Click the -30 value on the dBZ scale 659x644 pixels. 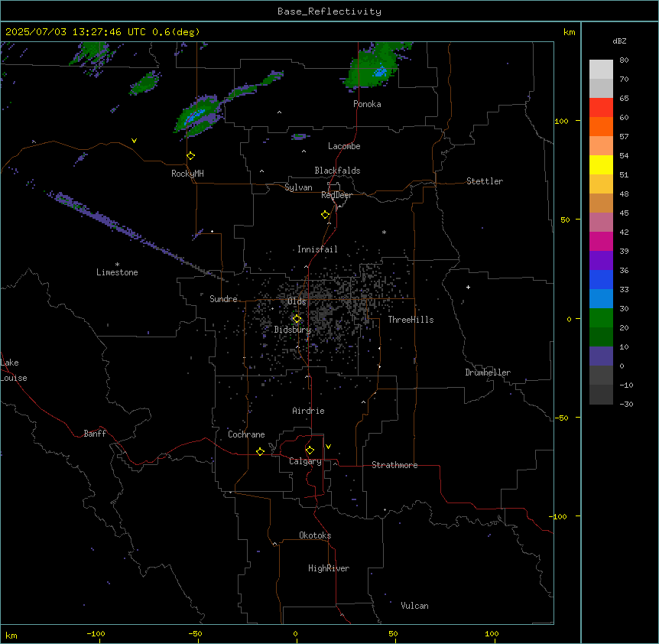tap(626, 404)
